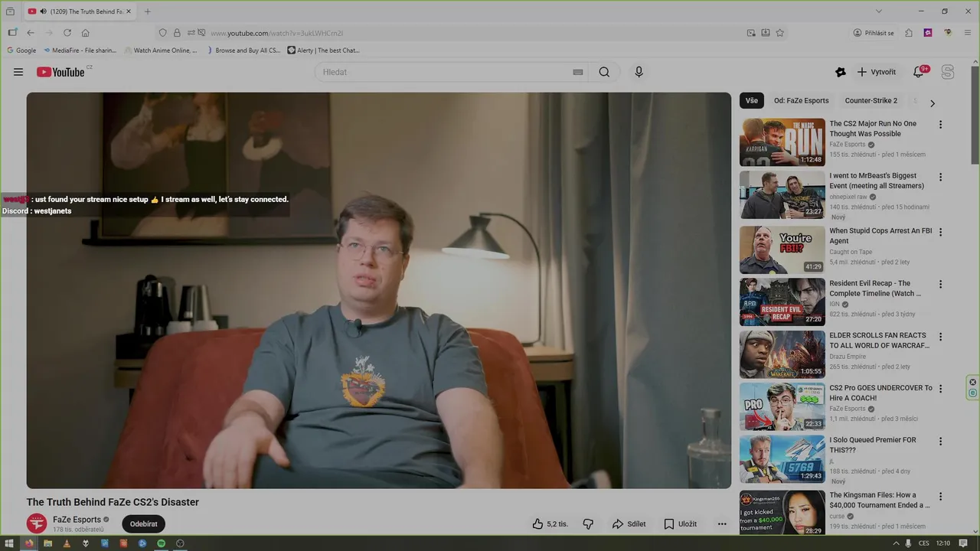Open options for The Kingsman Files video
This screenshot has height=551, width=980.
[x=940, y=496]
